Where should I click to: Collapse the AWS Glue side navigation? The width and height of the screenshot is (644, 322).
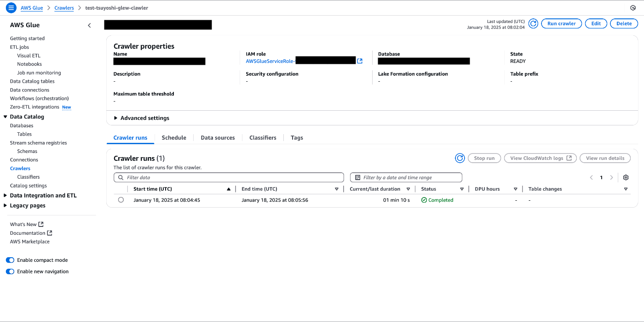pyautogui.click(x=89, y=25)
